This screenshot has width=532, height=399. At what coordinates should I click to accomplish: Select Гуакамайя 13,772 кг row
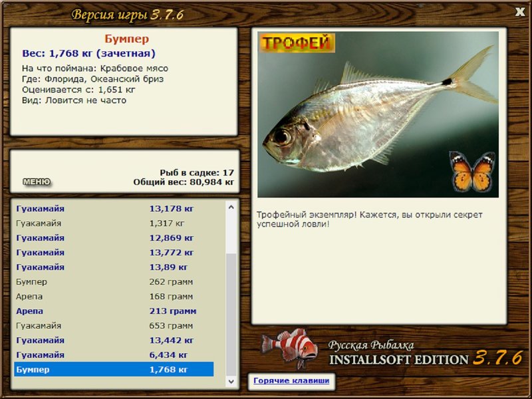pos(114,253)
